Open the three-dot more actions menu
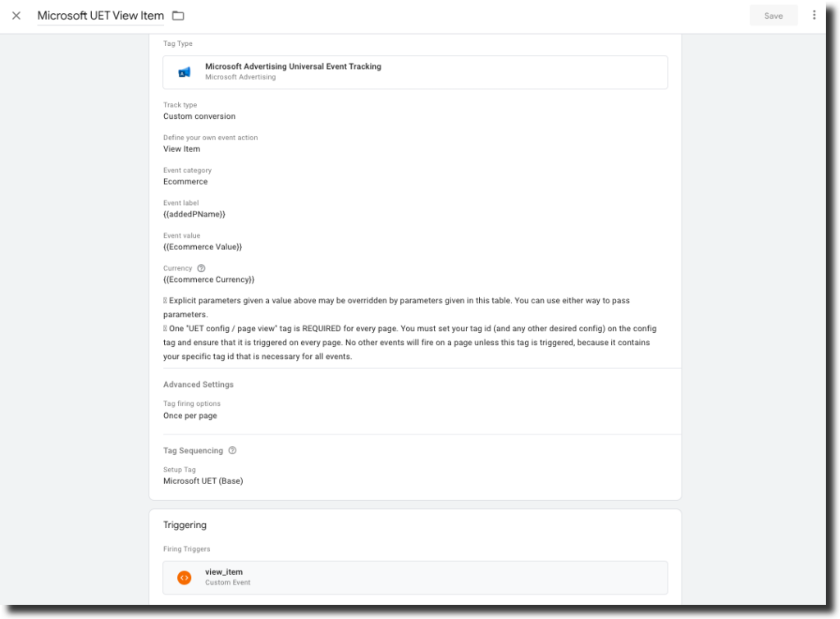This screenshot has width=840, height=619. pos(814,16)
